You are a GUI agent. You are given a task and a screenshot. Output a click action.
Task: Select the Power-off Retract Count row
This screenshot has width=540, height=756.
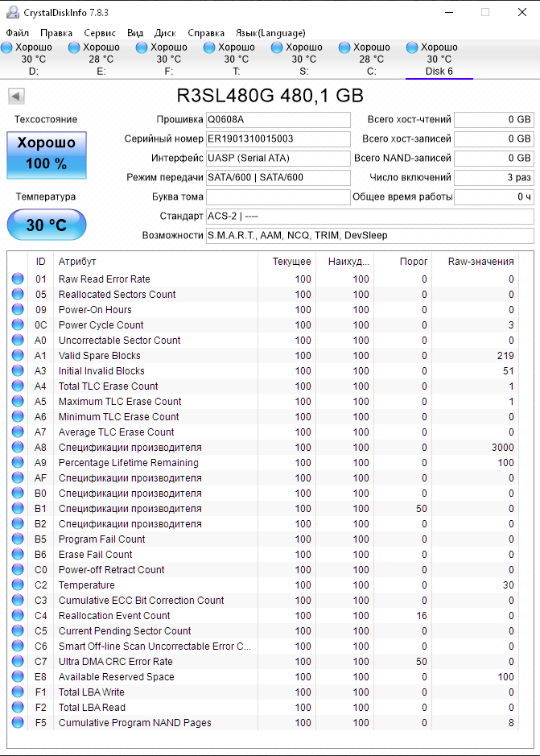[x=263, y=569]
